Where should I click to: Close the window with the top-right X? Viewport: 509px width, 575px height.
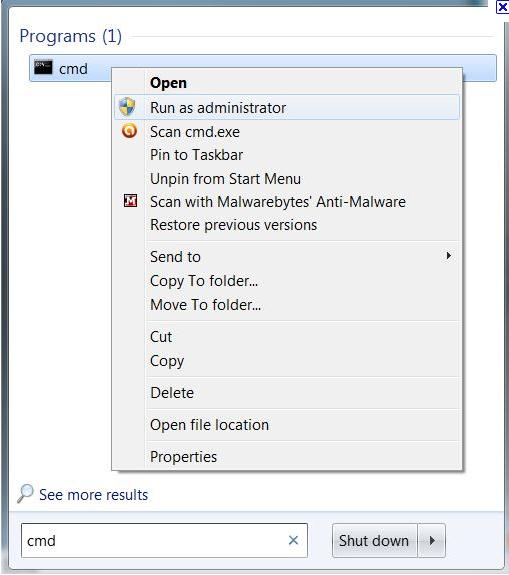(502, 7)
